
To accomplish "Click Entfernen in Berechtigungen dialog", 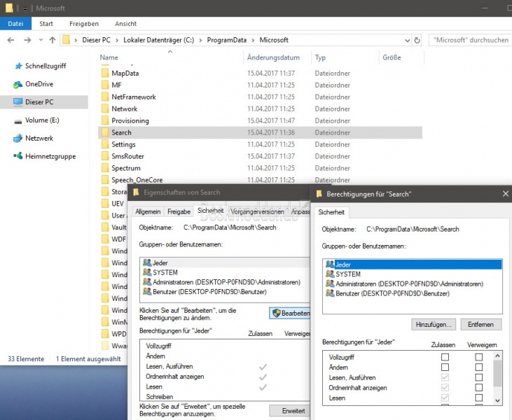I will (480, 325).
